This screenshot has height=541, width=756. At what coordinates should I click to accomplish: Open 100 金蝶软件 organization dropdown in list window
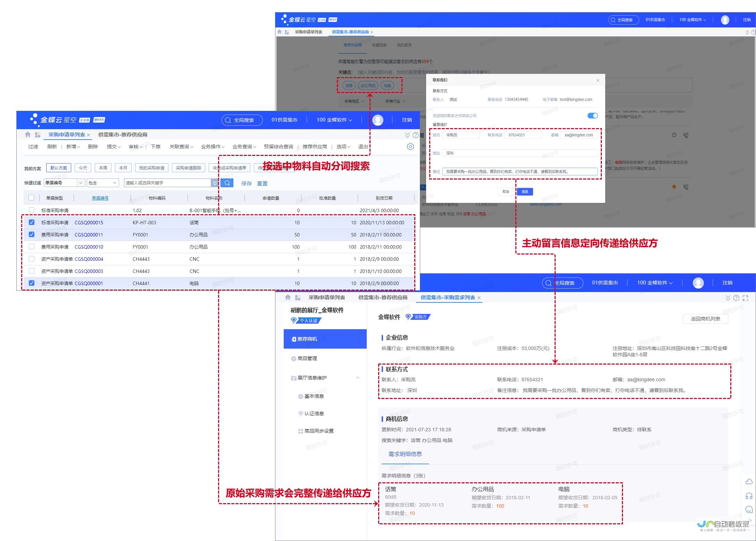334,120
